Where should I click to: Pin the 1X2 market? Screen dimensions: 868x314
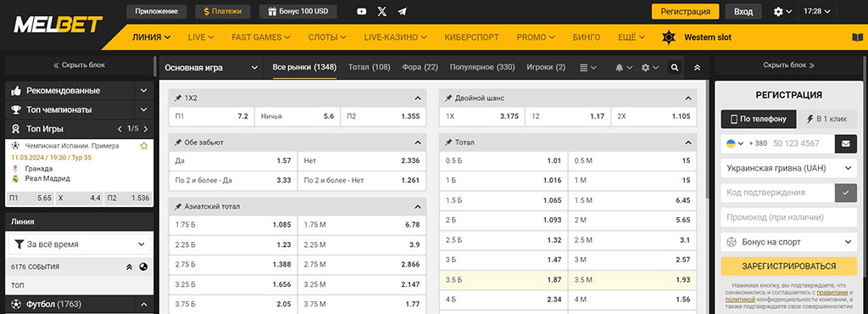[x=178, y=98]
